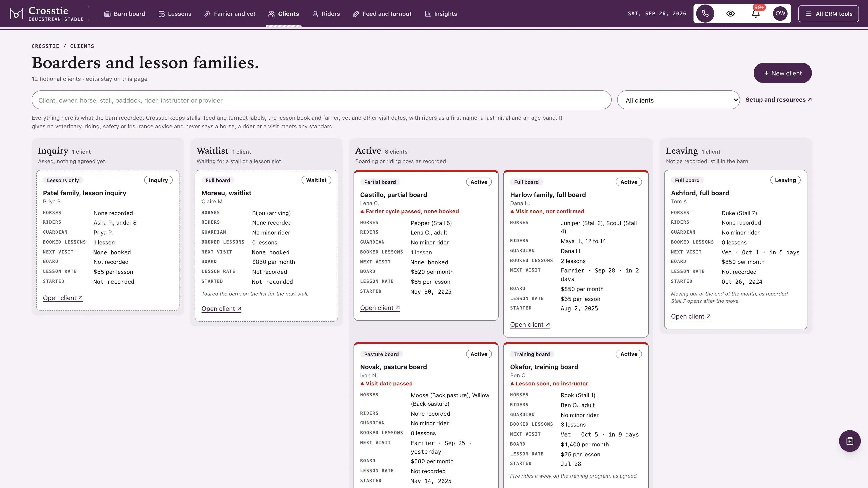The width and height of the screenshot is (868, 488).
Task: Open the Insights tab label
Action: [x=445, y=14]
